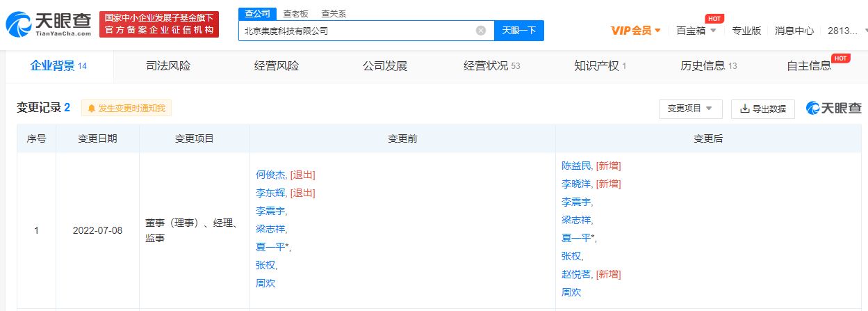Switch to the 自主信息 tab
This screenshot has width=868, height=311.
click(x=809, y=66)
